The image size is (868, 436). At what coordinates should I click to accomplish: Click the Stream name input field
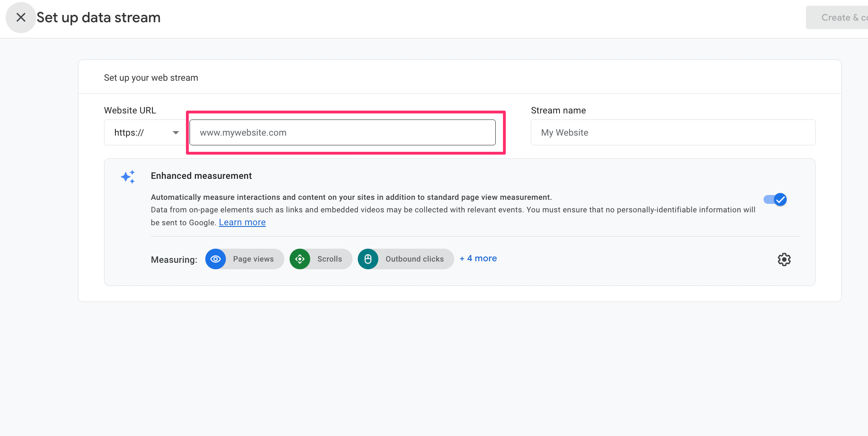(x=672, y=132)
